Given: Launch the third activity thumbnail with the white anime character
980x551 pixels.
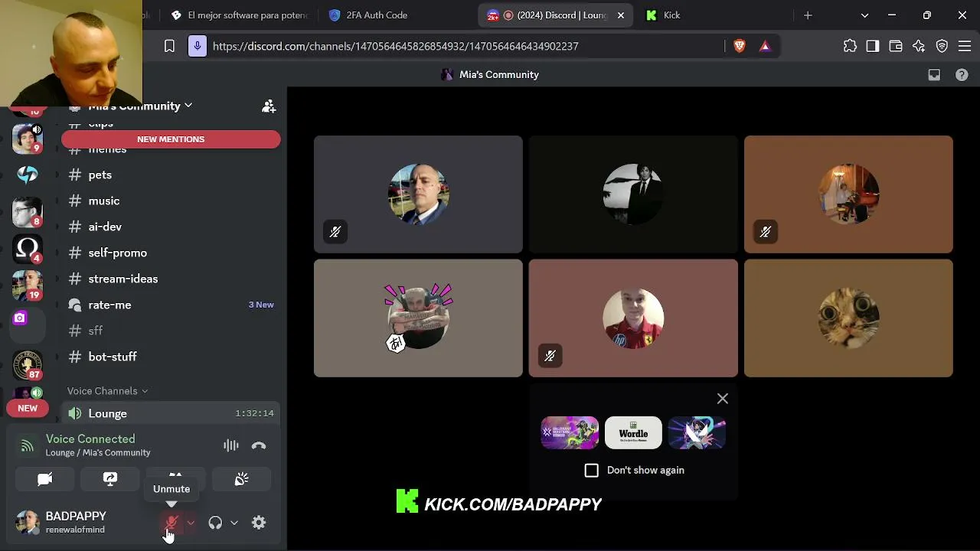Looking at the screenshot, I should click(x=697, y=433).
